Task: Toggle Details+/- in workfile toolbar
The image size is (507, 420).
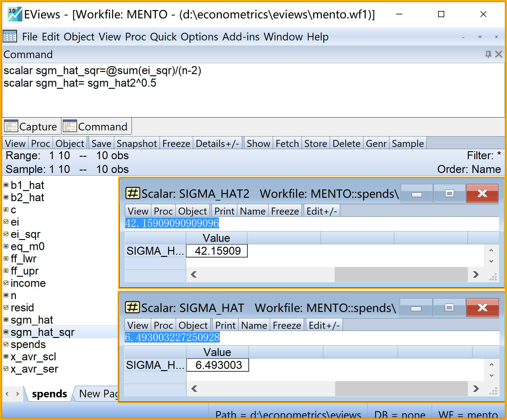Action: (x=217, y=144)
